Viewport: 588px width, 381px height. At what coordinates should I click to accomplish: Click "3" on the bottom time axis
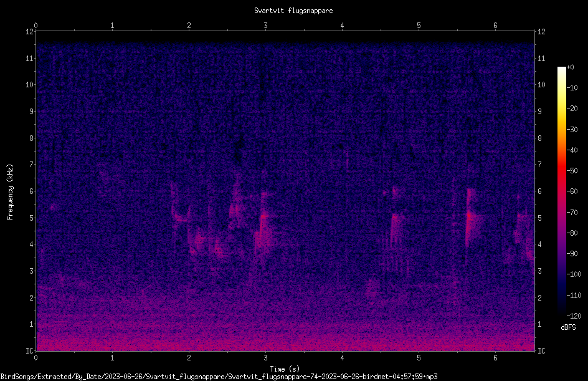(265, 358)
